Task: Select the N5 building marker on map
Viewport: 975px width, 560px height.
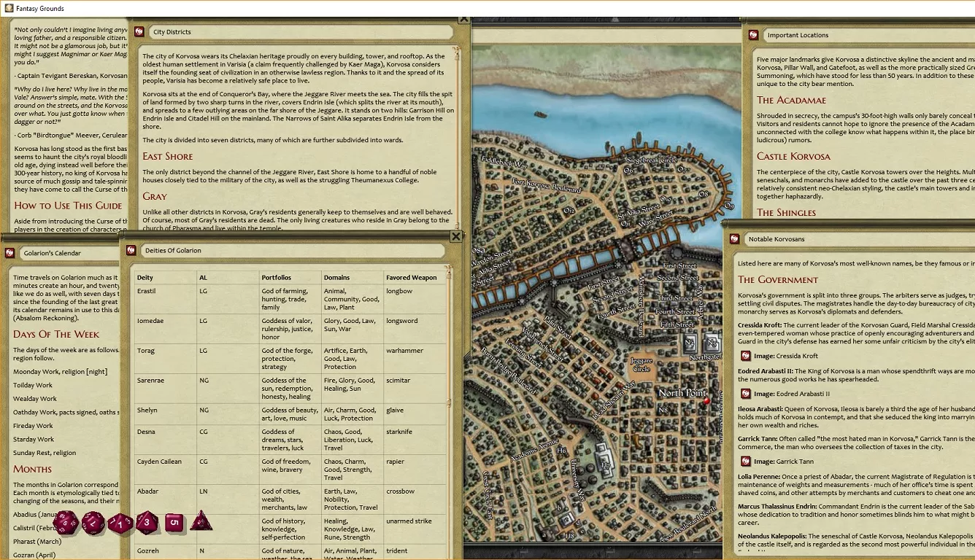Action: pyautogui.click(x=712, y=342)
